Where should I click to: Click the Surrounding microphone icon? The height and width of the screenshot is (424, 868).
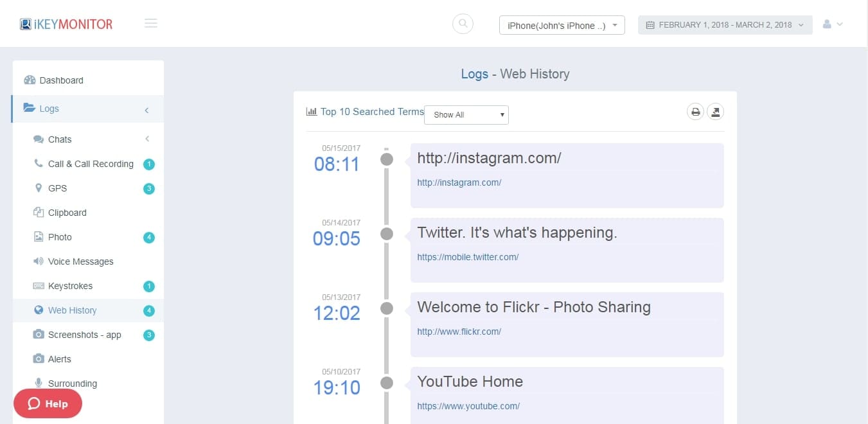(x=39, y=383)
